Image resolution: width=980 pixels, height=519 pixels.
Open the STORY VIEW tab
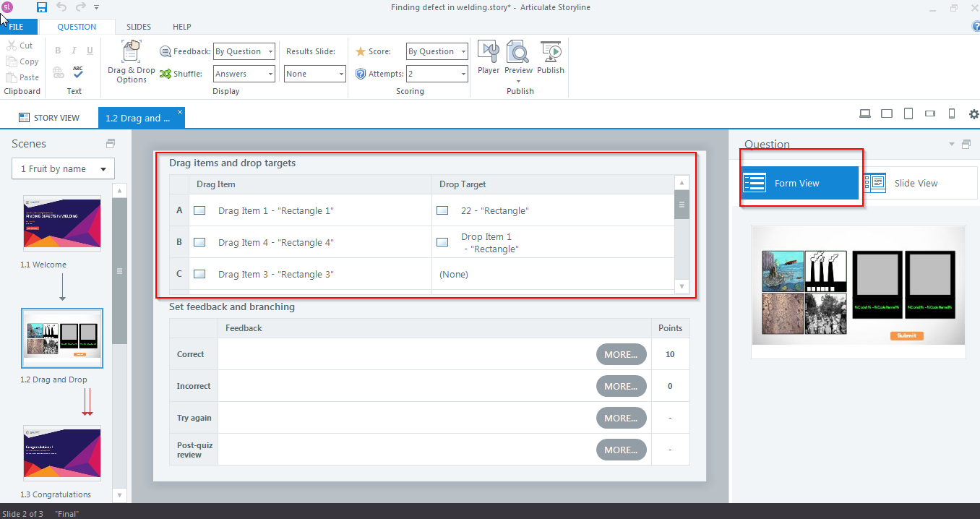tap(49, 118)
